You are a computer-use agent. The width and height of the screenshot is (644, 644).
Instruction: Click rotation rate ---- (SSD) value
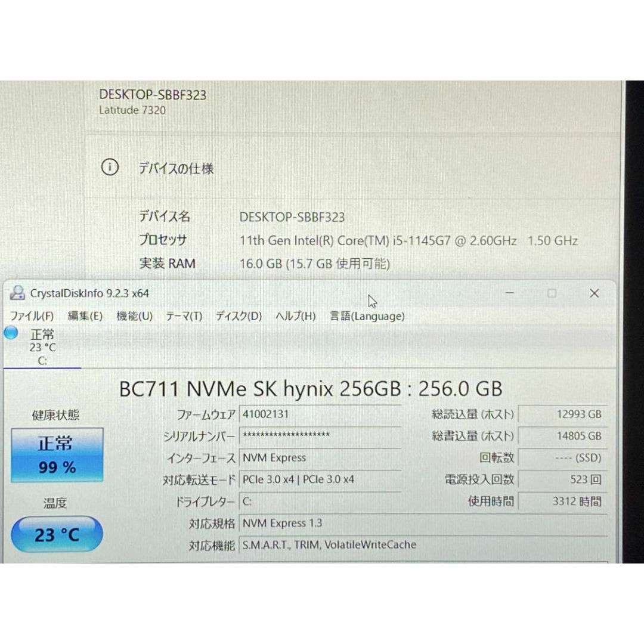pos(563,457)
